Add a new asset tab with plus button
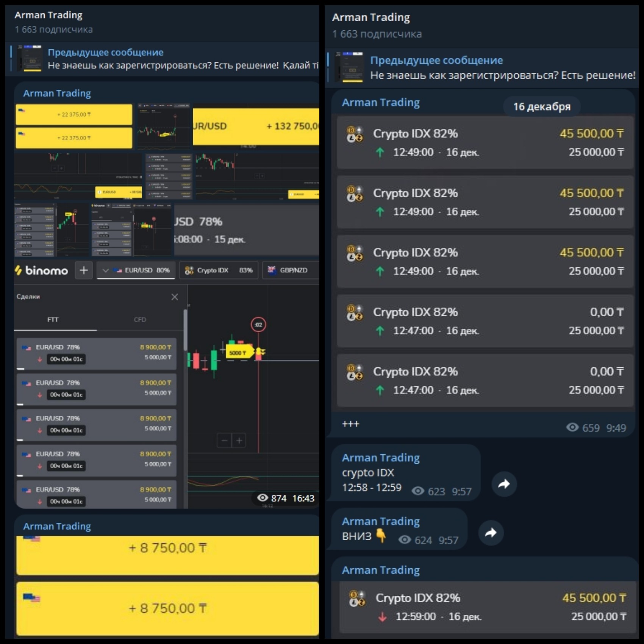Screen dimensions: 644x644 tap(84, 270)
